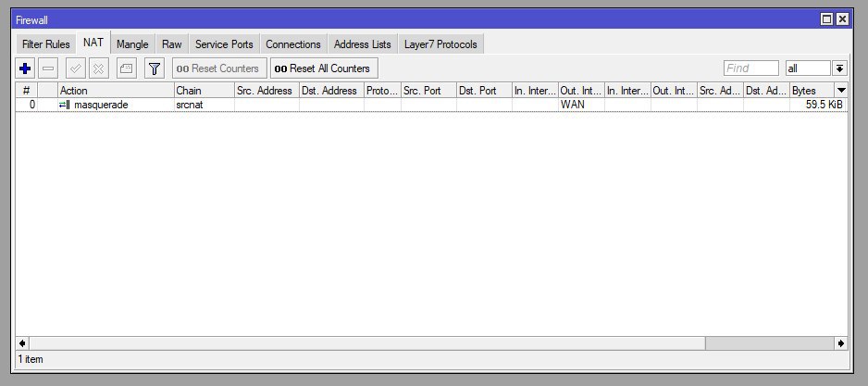Switch to the Filter Rules tab
The image size is (868, 386).
[46, 44]
